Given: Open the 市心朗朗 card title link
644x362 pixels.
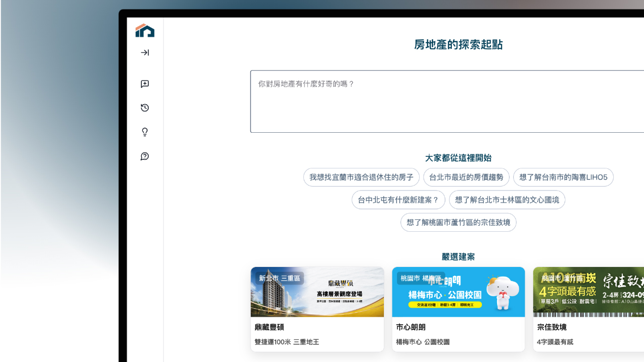Looking at the screenshot, I should tap(411, 327).
